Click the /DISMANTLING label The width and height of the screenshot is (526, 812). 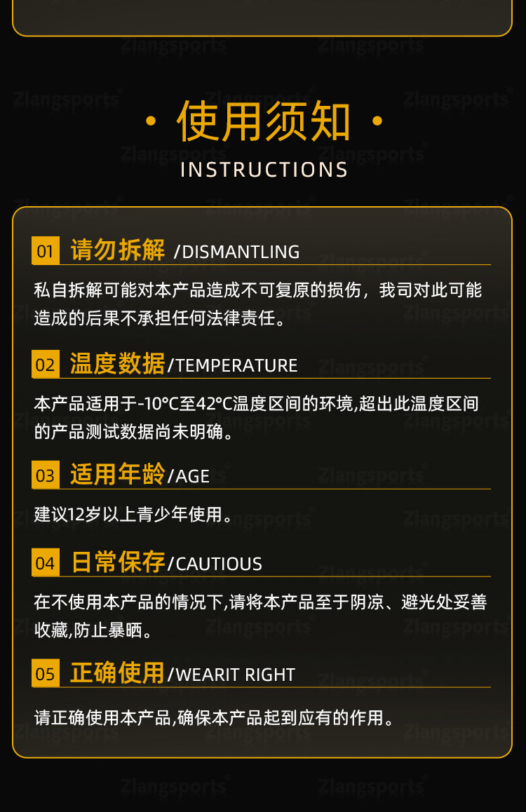click(236, 252)
